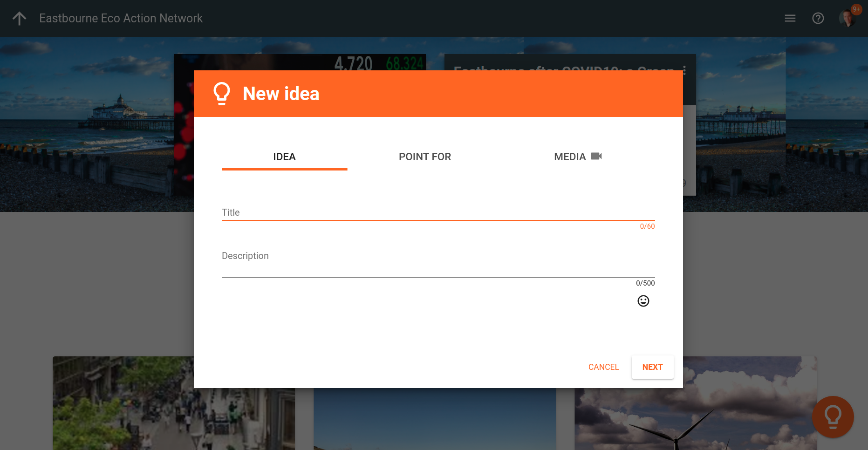Select the MEDIA tab label
Screen dimensions: 868x450
[569, 157]
